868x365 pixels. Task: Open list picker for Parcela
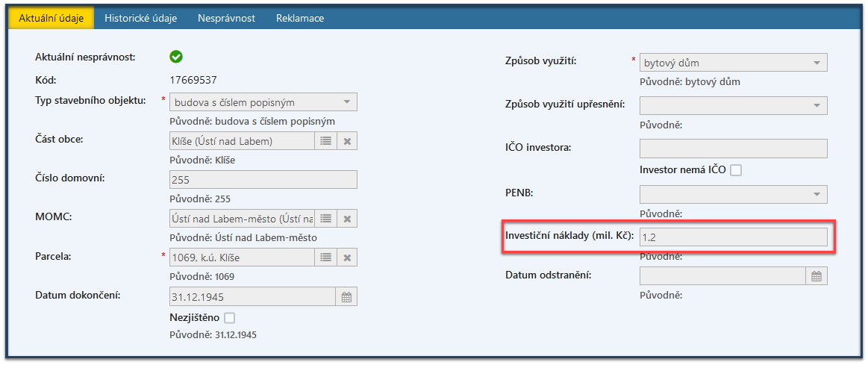(325, 258)
